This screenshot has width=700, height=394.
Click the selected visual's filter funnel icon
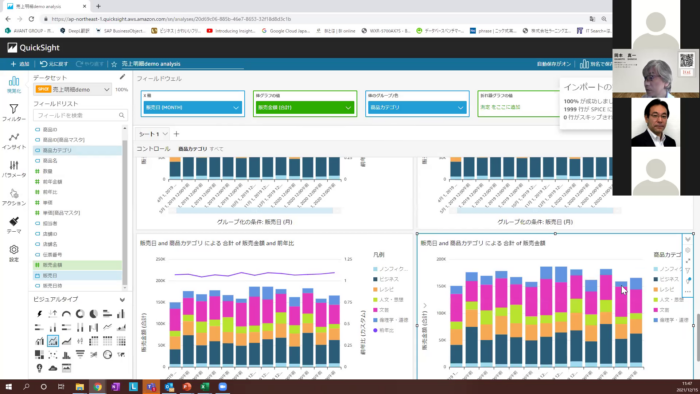pos(688,270)
